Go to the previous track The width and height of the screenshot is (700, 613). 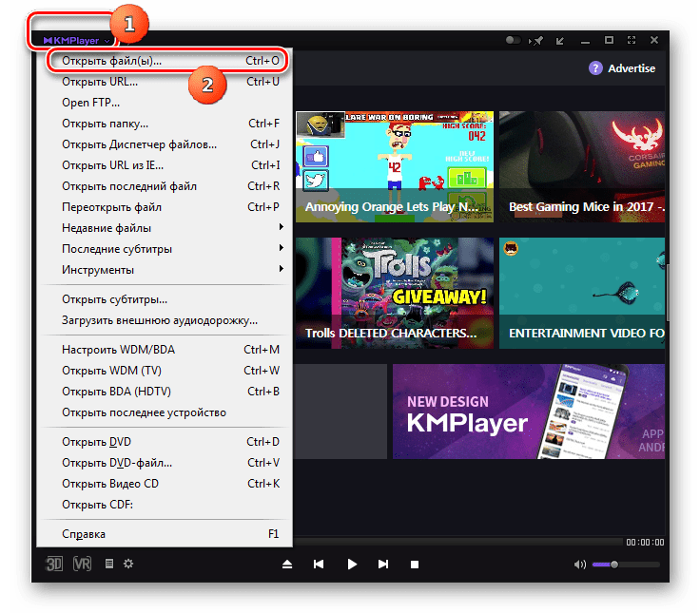coord(320,564)
